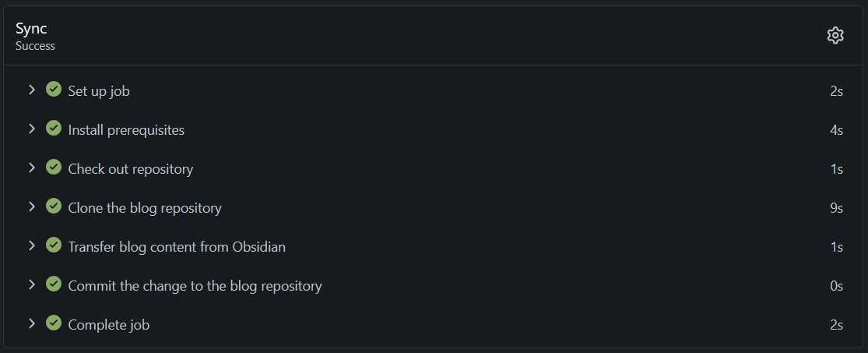The height and width of the screenshot is (353, 868).
Task: Click the 9s duration of Clone step
Action: click(836, 208)
